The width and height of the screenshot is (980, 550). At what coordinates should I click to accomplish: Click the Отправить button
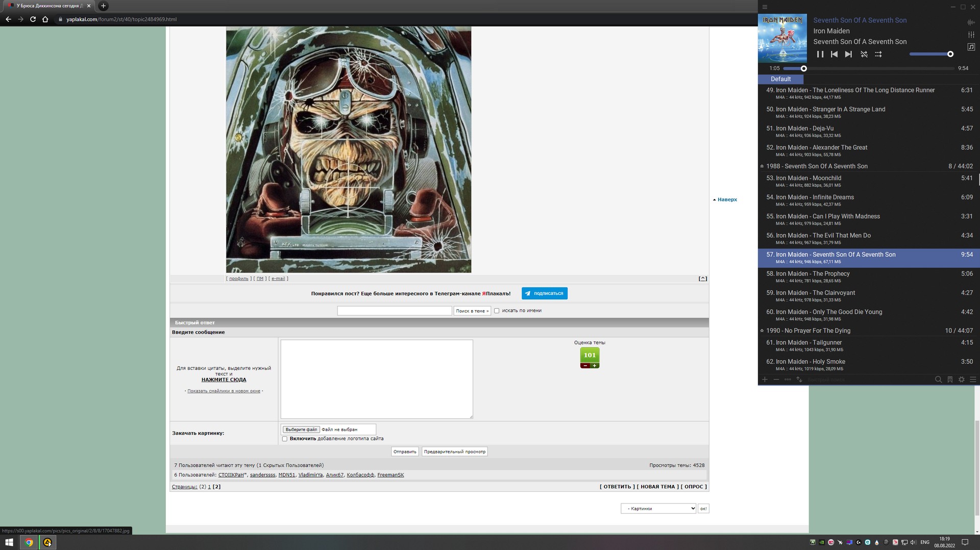tap(405, 452)
